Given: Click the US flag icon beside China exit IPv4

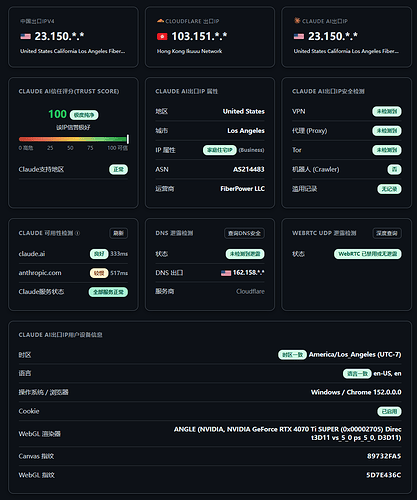Looking at the screenshot, I should (x=25, y=36).
